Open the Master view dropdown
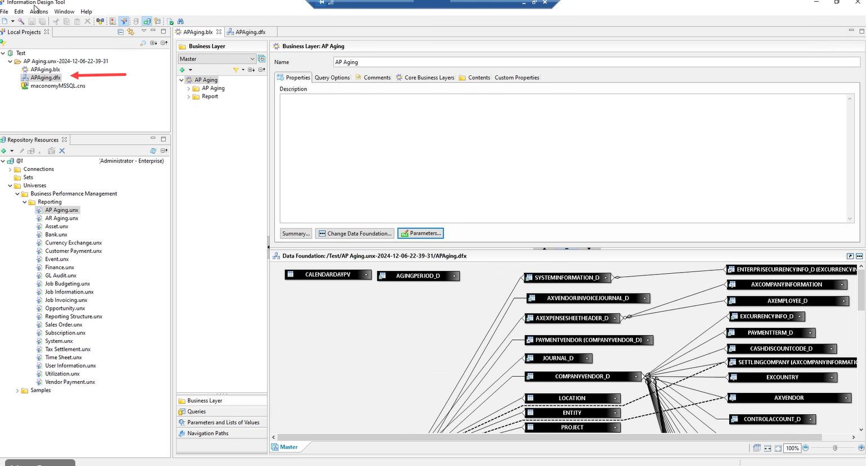Image resolution: width=868 pixels, height=466 pixels. (x=252, y=59)
